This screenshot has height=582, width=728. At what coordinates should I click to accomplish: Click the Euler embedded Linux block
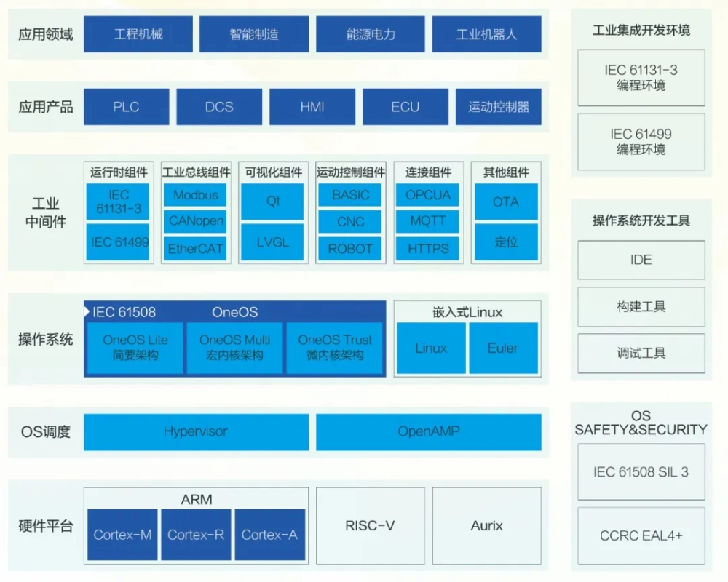coord(503,348)
